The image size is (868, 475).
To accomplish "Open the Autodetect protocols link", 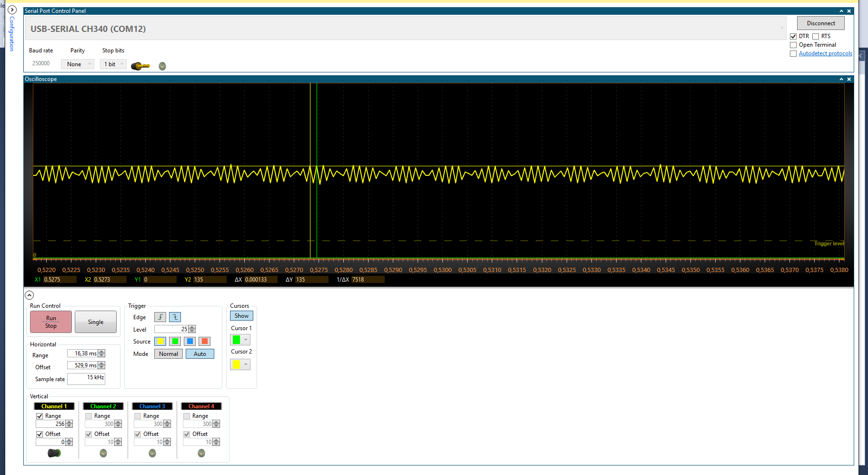I will point(826,53).
